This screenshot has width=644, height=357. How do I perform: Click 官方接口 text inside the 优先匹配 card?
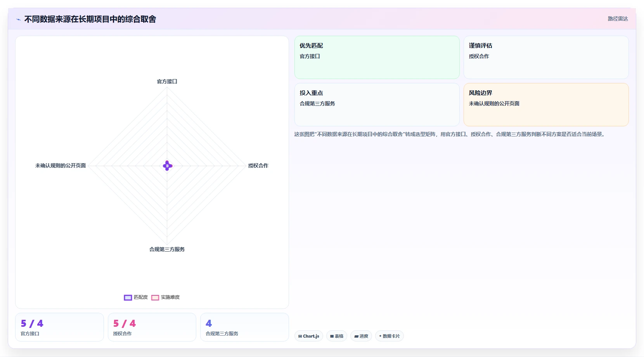tap(310, 56)
